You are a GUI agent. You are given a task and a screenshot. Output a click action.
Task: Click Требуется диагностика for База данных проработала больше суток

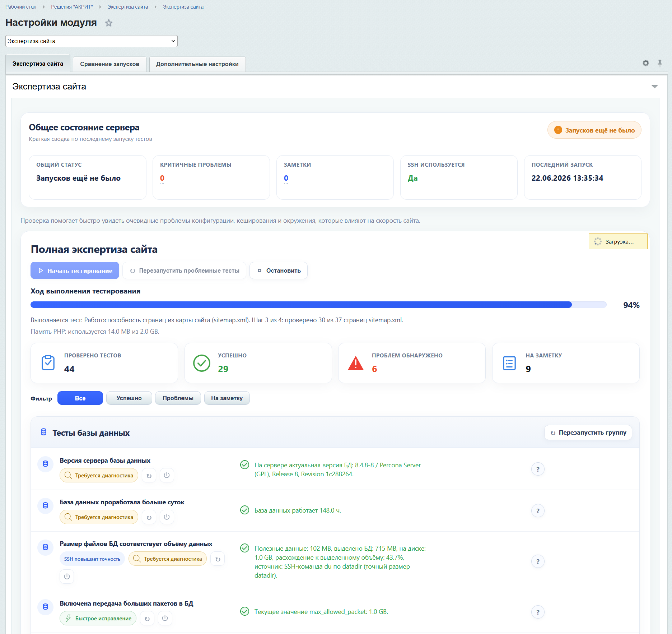(x=99, y=517)
